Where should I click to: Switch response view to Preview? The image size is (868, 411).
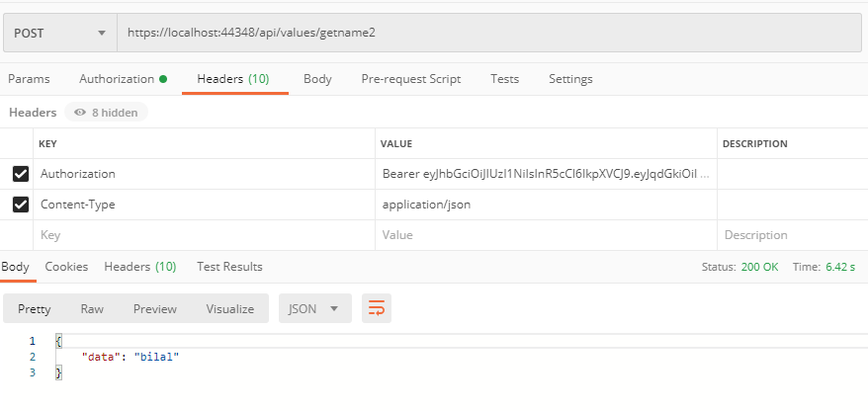[x=155, y=309]
